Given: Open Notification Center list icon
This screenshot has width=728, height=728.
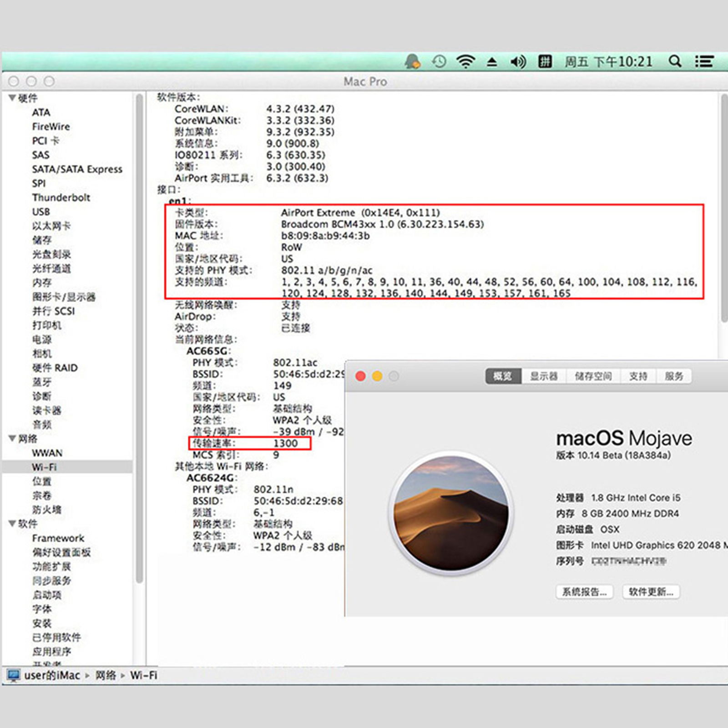Looking at the screenshot, I should click(704, 61).
